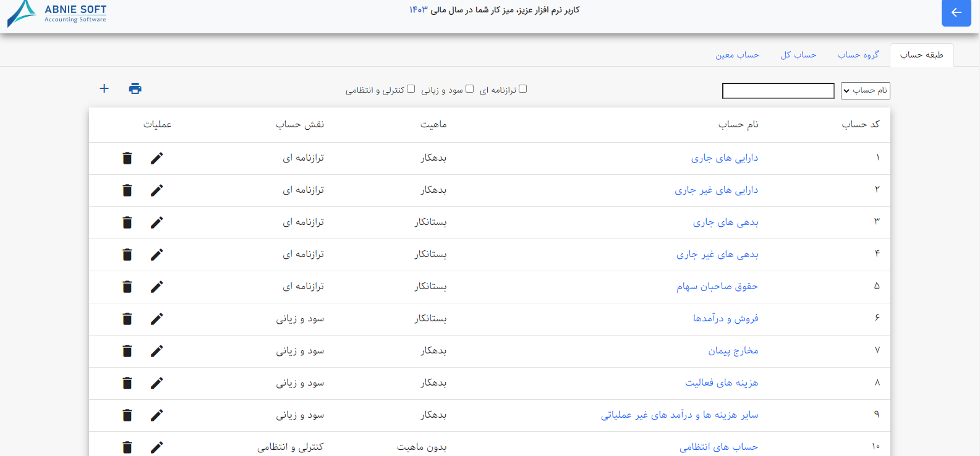The image size is (980, 456).
Task: Delete the فروش و درآمدها row
Action: tap(127, 319)
